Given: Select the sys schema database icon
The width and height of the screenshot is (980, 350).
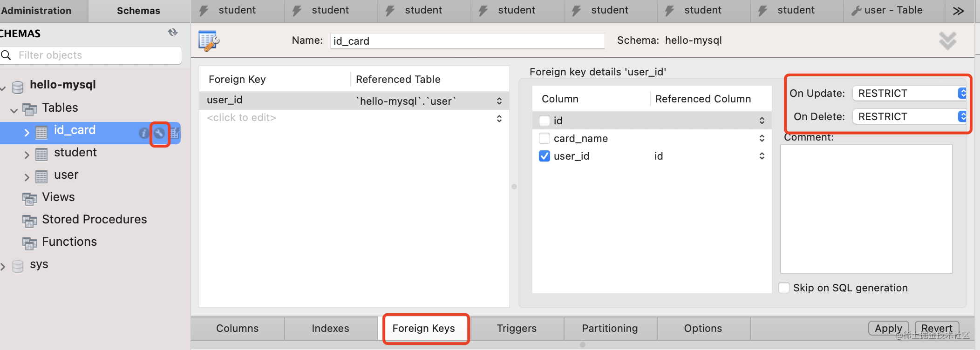Looking at the screenshot, I should click(x=18, y=266).
